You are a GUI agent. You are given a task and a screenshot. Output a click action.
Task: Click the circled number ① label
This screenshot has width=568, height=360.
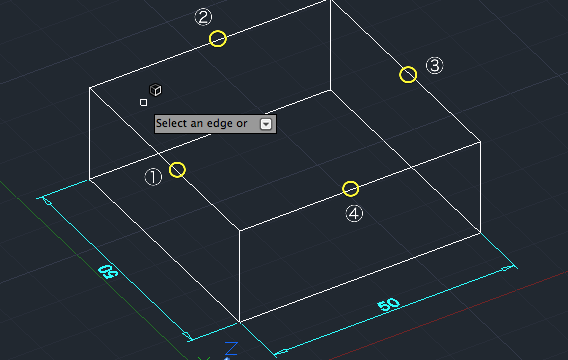(x=153, y=177)
